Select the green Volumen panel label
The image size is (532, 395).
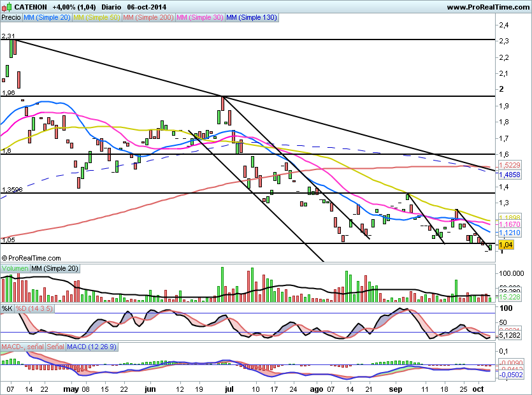tap(15, 269)
